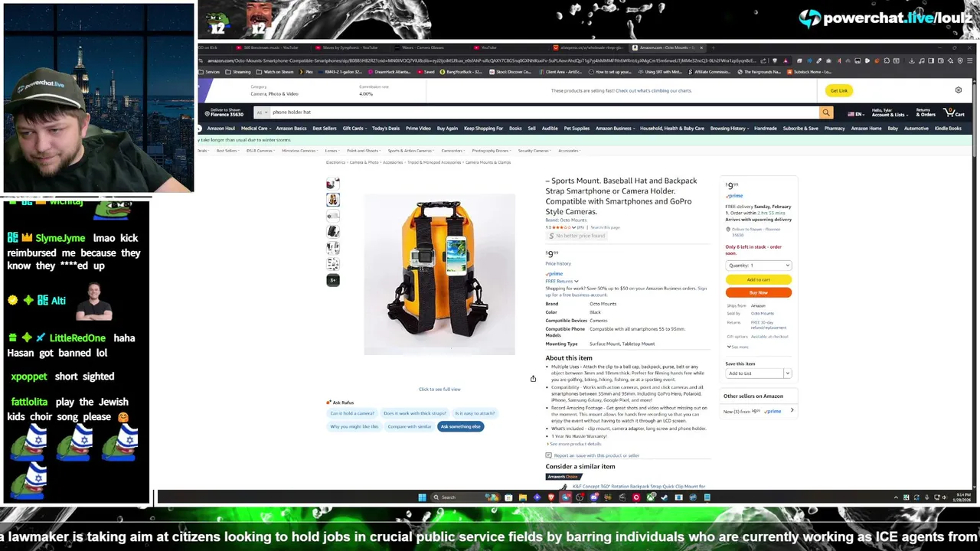Click 'Does it work with thick straps?' suggestion
This screenshot has height=551, width=980.
click(414, 413)
